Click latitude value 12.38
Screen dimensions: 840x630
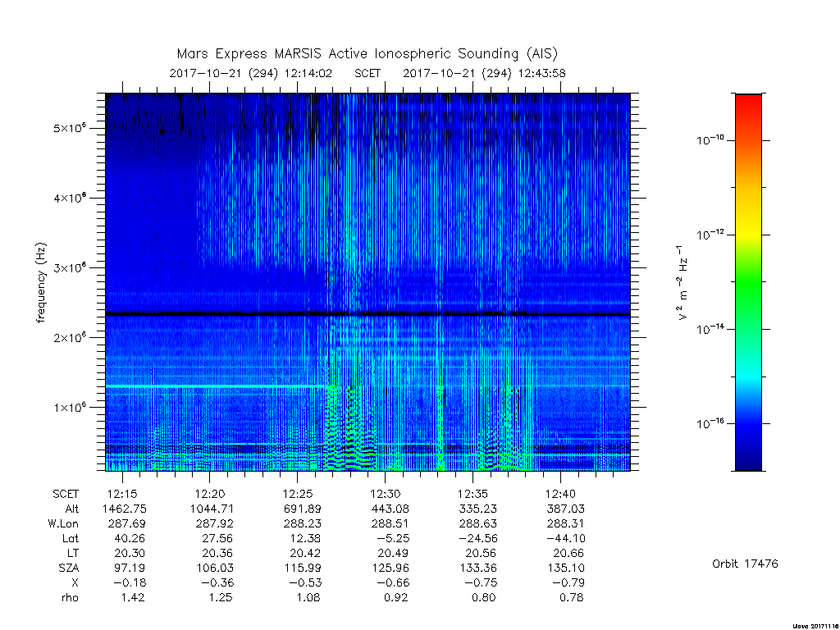click(305, 538)
